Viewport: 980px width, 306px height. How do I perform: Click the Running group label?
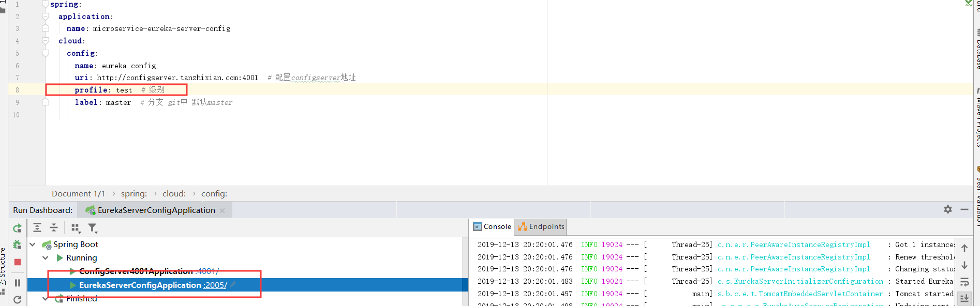81,258
